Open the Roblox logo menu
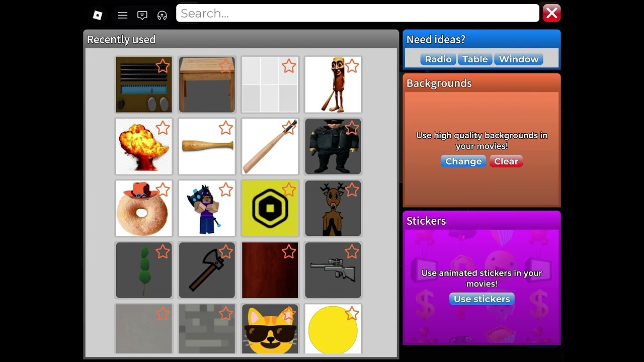Viewport: 644px width, 362px height. click(x=98, y=15)
